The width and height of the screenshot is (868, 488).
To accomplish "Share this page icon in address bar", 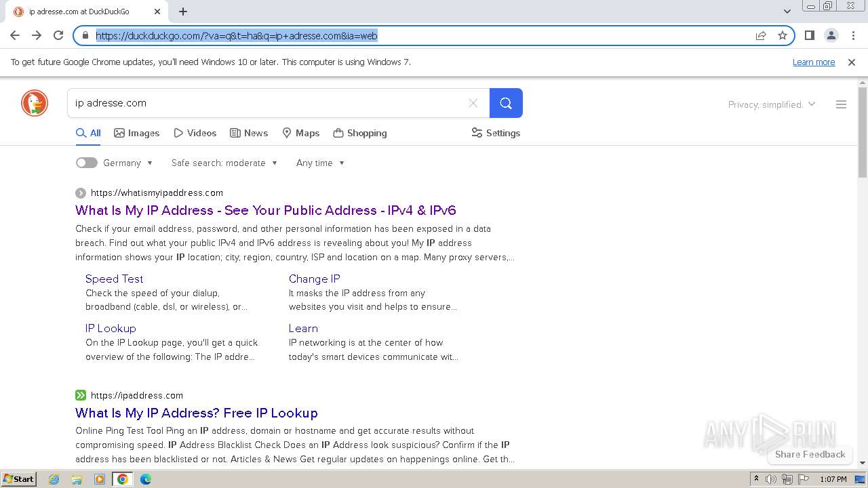I will 761,35.
